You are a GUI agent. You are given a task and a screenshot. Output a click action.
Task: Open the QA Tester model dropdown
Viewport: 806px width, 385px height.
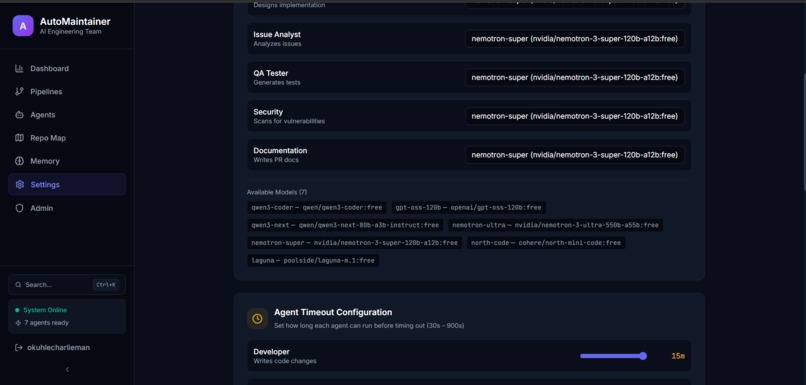coord(575,77)
